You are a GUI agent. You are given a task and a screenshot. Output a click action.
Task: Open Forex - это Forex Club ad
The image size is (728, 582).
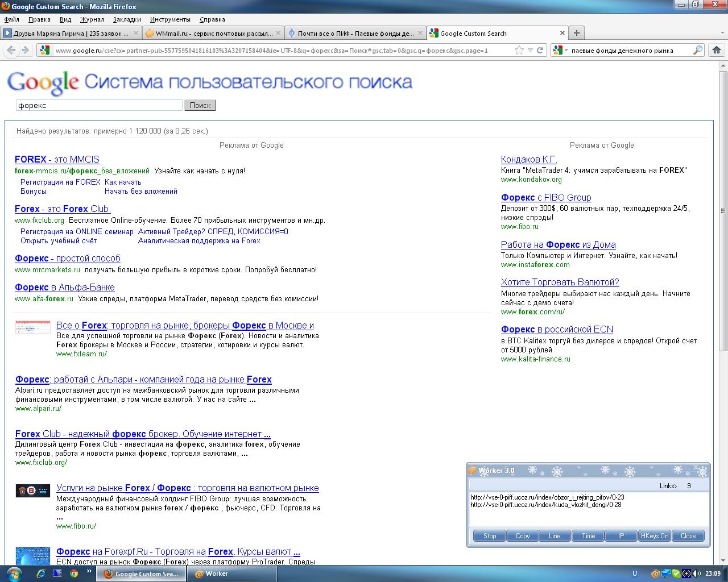click(x=63, y=209)
